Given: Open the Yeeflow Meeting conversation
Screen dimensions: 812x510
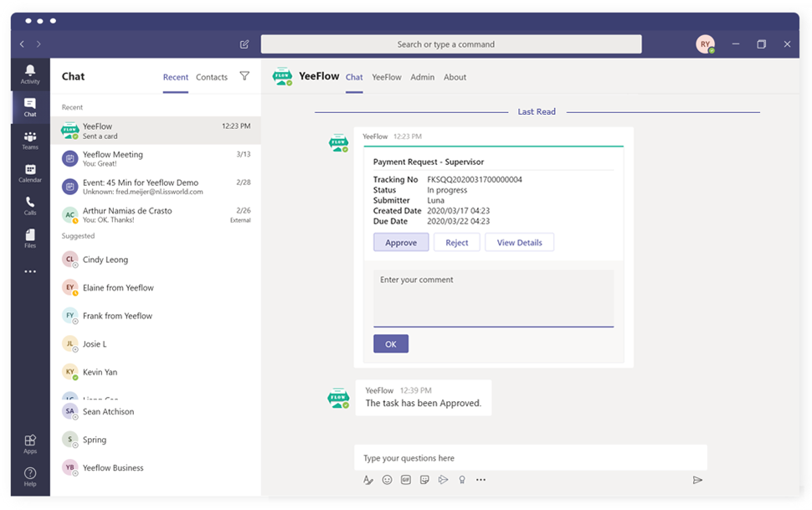Looking at the screenshot, I should coord(156,158).
